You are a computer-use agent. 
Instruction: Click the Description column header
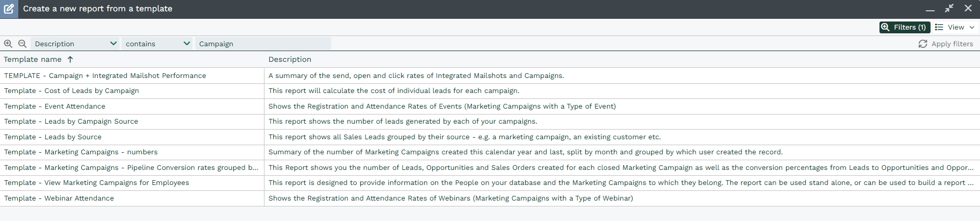click(290, 60)
